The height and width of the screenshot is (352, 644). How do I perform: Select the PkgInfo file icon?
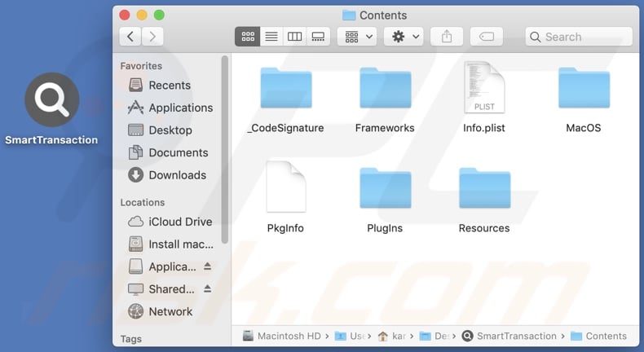click(x=286, y=187)
